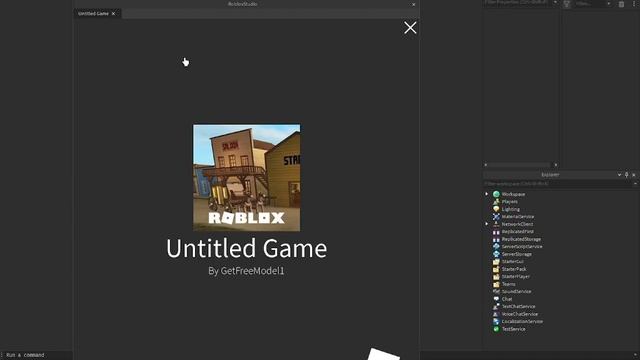Select the MaterialService label

pos(518,217)
